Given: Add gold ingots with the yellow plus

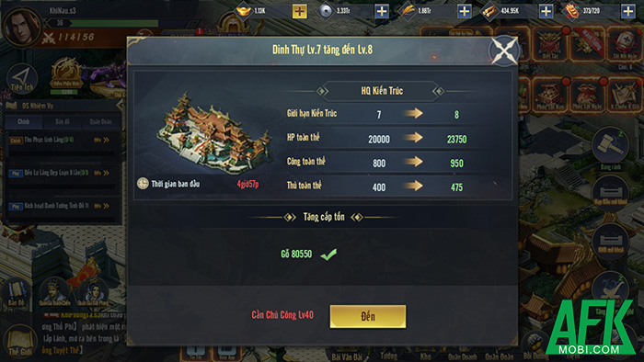Looking at the screenshot, I should pos(299,11).
